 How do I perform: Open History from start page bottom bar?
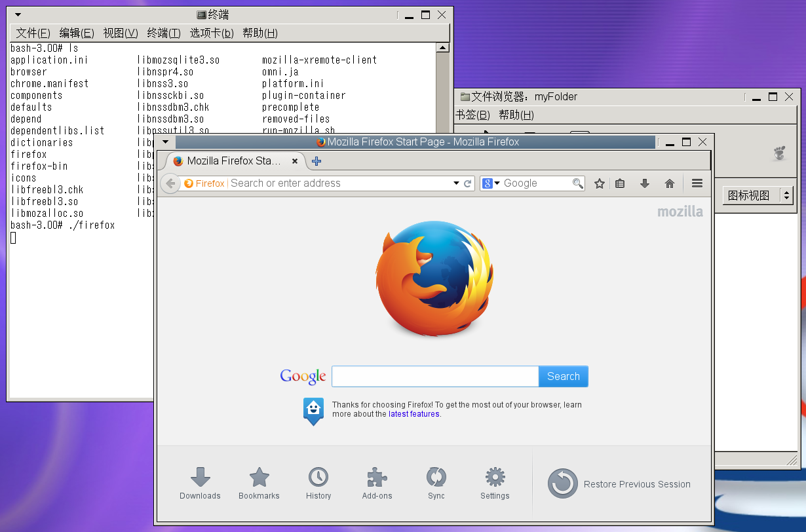click(318, 484)
